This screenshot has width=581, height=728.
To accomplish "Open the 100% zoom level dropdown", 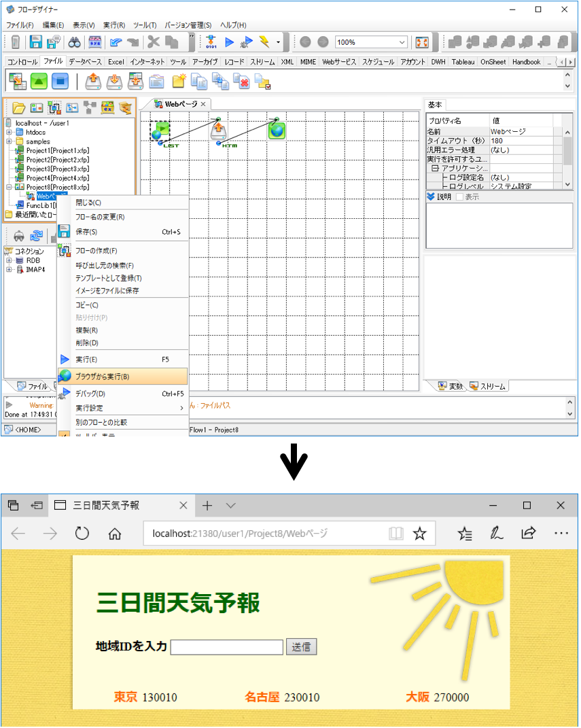I will pyautogui.click(x=402, y=42).
